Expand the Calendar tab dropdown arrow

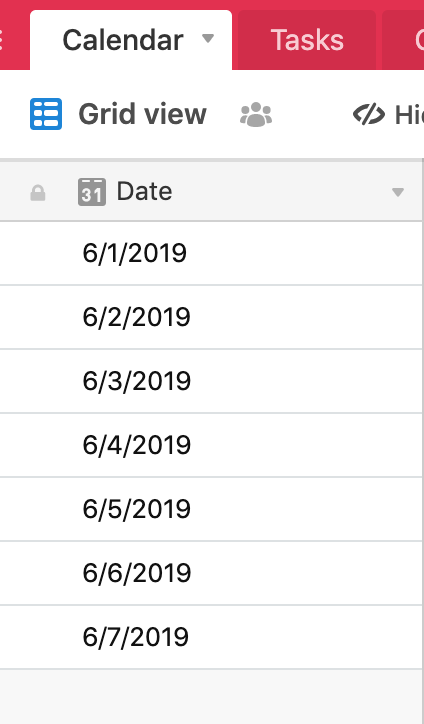[208, 38]
